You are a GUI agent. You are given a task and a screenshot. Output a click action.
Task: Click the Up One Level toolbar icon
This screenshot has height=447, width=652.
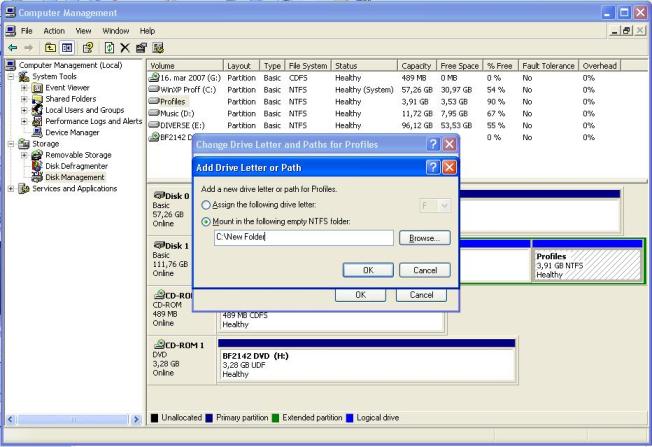click(x=50, y=48)
